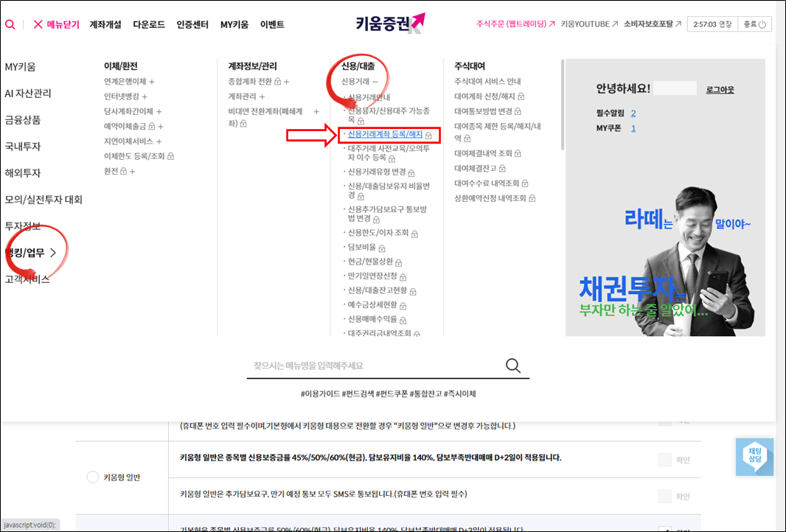Click the 채권투자 banner image

665,261
